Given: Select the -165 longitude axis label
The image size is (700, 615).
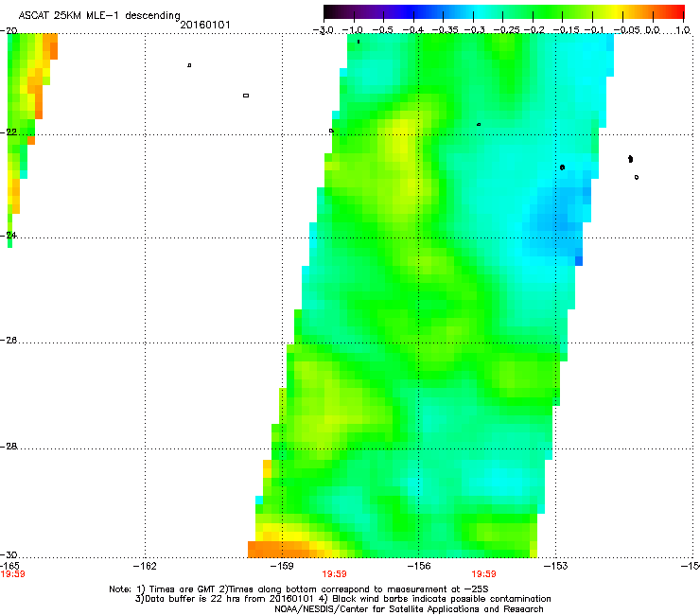Looking at the screenshot, I should 9,566.
